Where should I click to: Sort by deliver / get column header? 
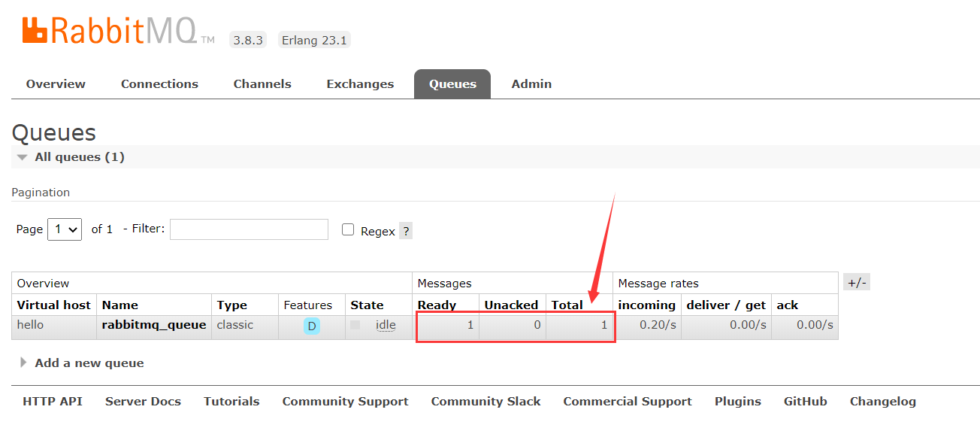726,305
